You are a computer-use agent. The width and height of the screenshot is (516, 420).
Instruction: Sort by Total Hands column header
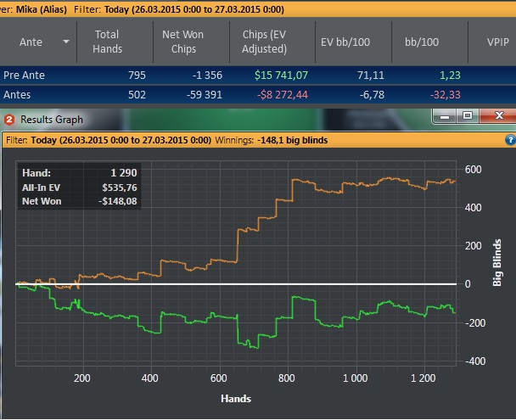(x=107, y=42)
